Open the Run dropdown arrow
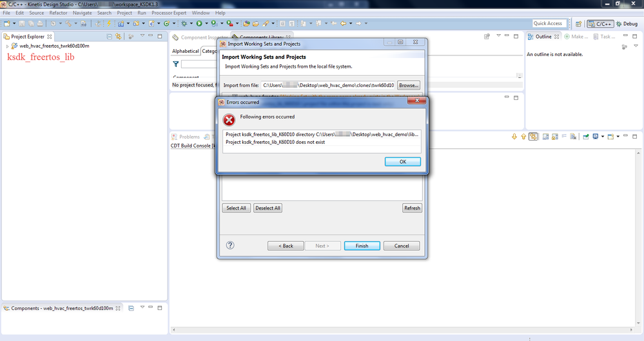 (206, 24)
